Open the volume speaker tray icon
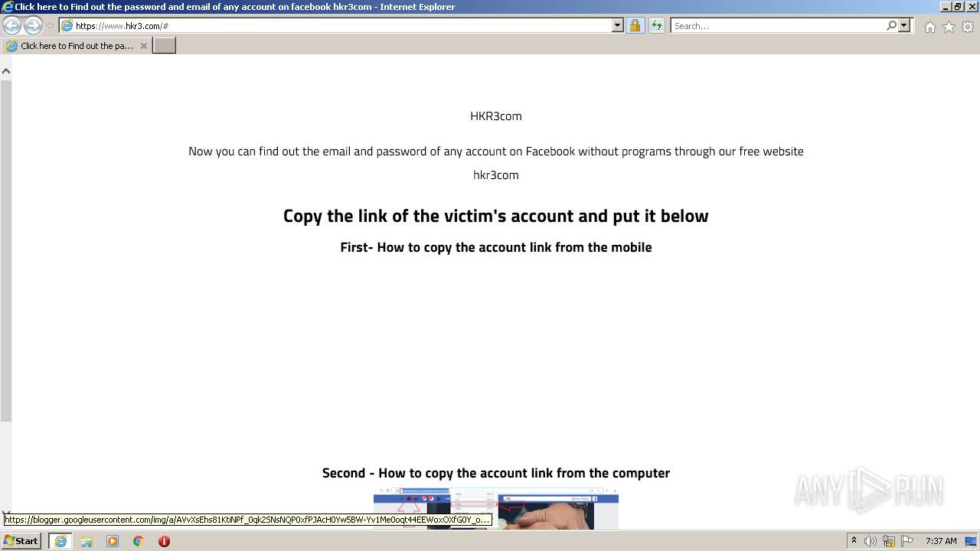Screen dimensions: 980x551 click(871, 541)
